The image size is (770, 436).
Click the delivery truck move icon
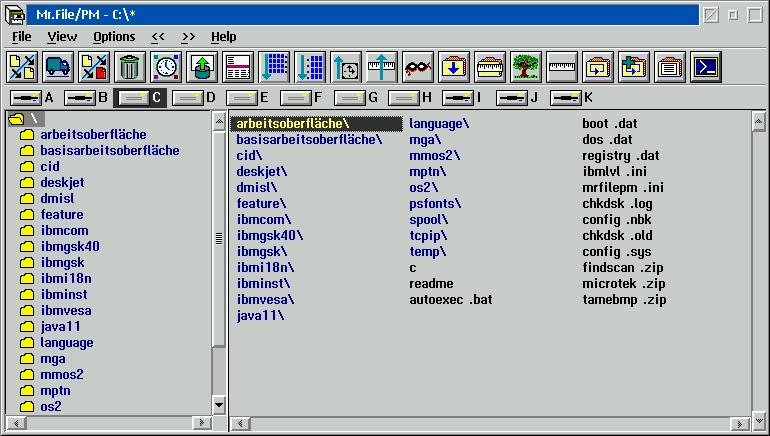click(x=57, y=67)
